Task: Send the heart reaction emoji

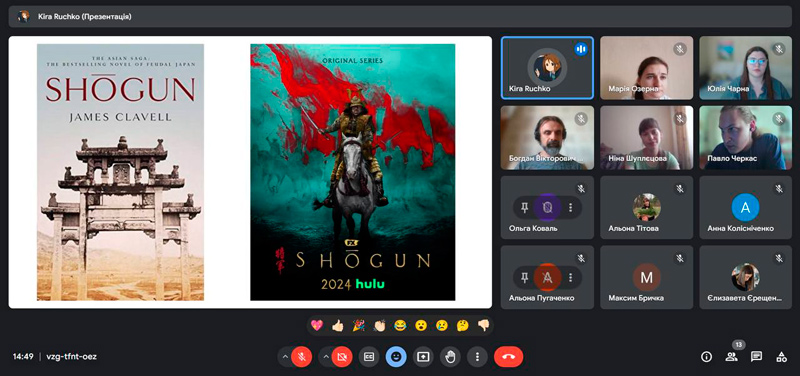Action: [x=317, y=325]
